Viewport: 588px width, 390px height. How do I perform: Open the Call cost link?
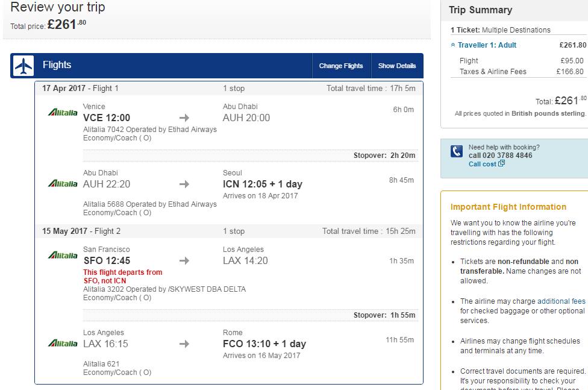click(x=482, y=164)
